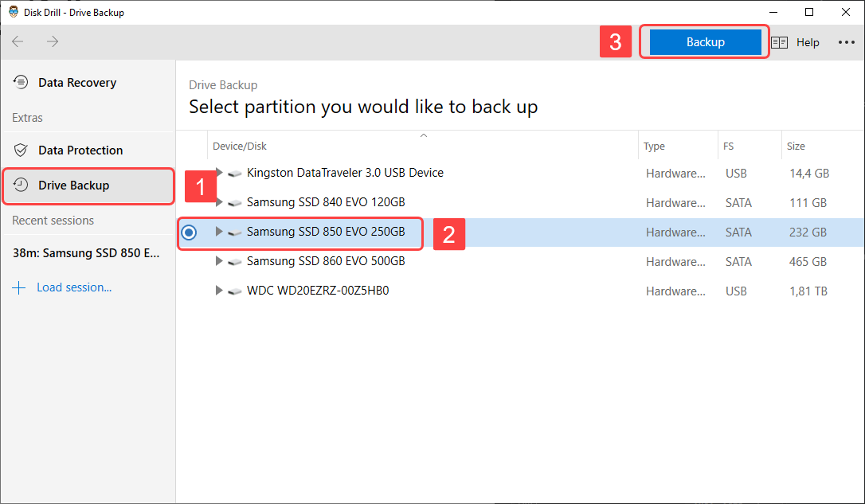Click the 465 GB size value
Screen dimensions: 865x504
click(x=808, y=262)
